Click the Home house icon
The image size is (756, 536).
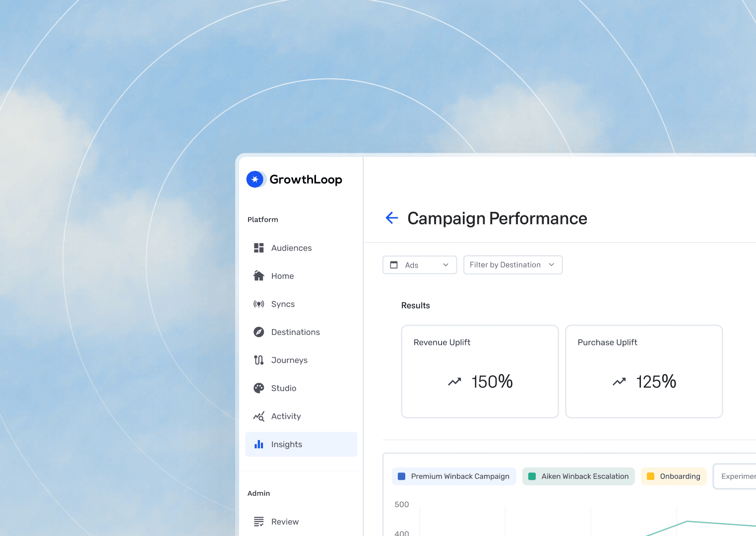pyautogui.click(x=258, y=276)
